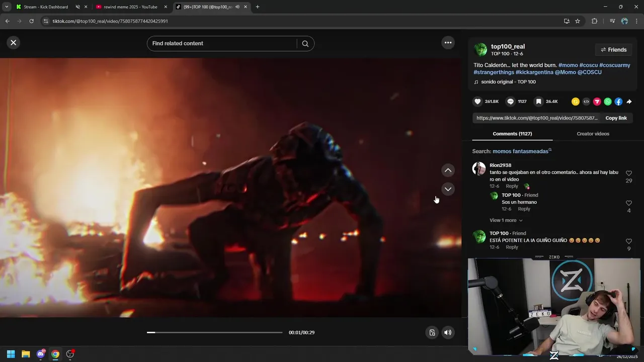
Task: Bookmark this page with star icon
Action: pyautogui.click(x=578, y=21)
